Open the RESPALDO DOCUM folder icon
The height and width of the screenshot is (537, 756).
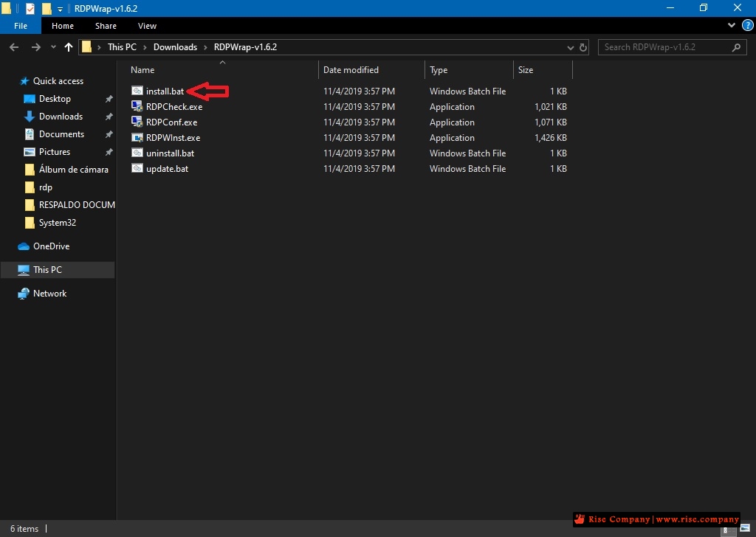click(30, 205)
